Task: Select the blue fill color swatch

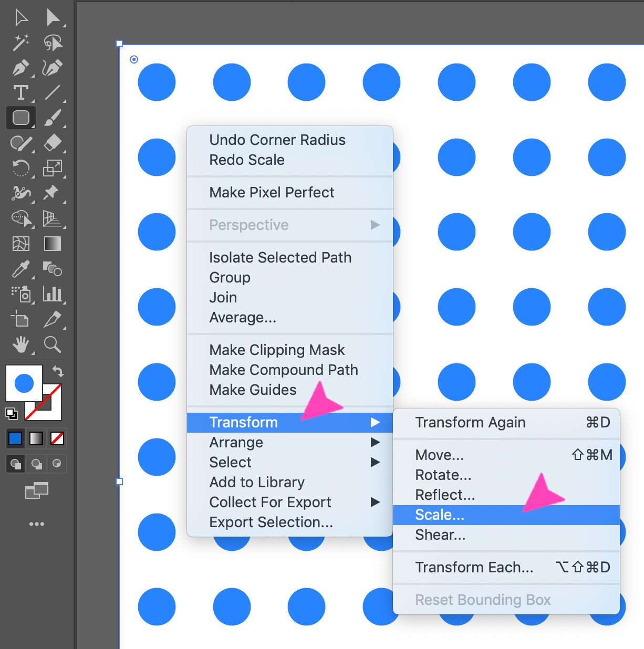Action: tap(15, 438)
